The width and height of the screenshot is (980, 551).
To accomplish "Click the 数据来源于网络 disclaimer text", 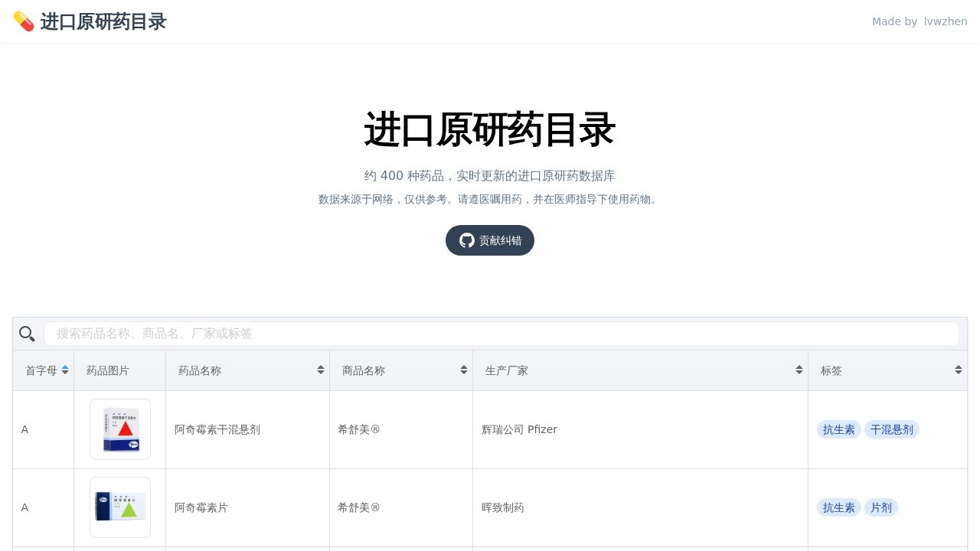I will (490, 200).
